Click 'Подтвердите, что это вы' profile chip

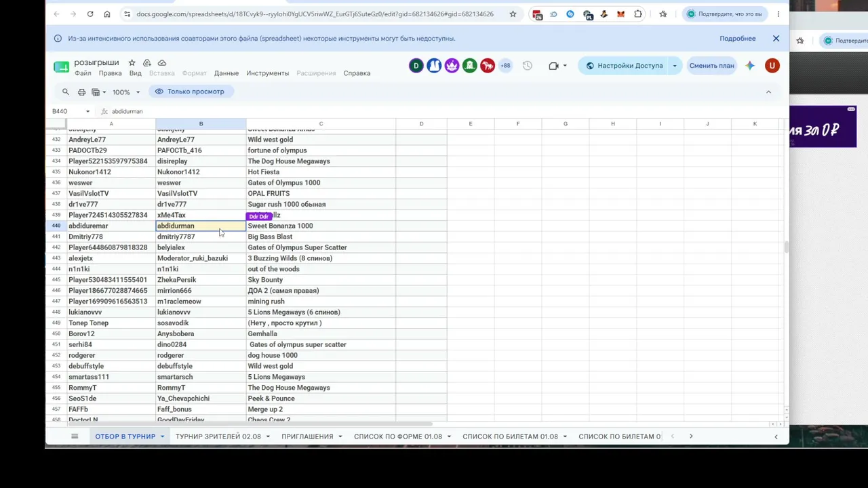point(724,14)
